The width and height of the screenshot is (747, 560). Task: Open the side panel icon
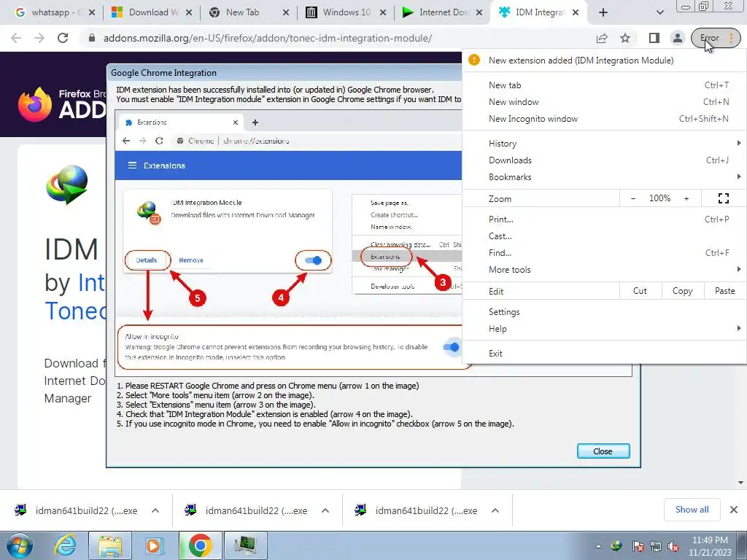click(654, 38)
